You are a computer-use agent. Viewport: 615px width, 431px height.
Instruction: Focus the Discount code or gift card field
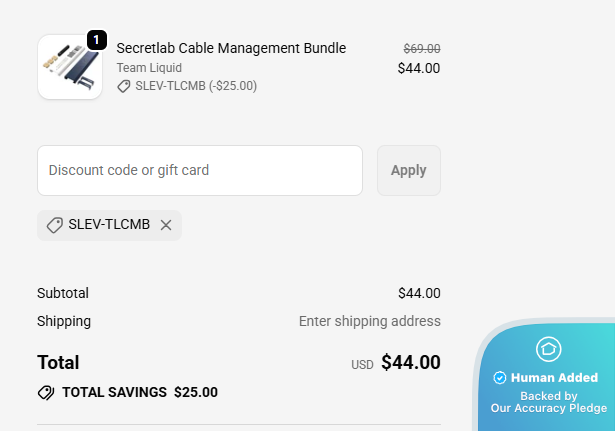[200, 170]
